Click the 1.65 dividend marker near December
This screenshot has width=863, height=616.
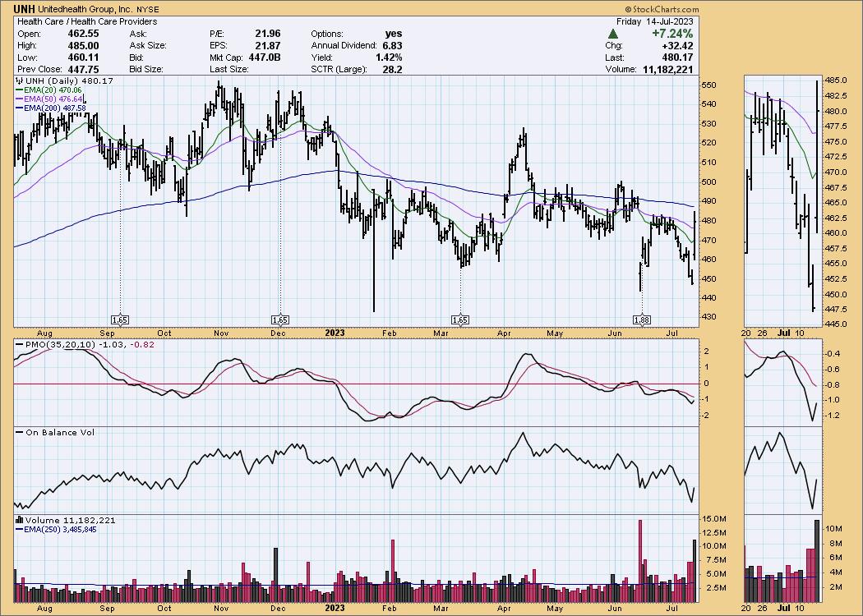tap(280, 319)
